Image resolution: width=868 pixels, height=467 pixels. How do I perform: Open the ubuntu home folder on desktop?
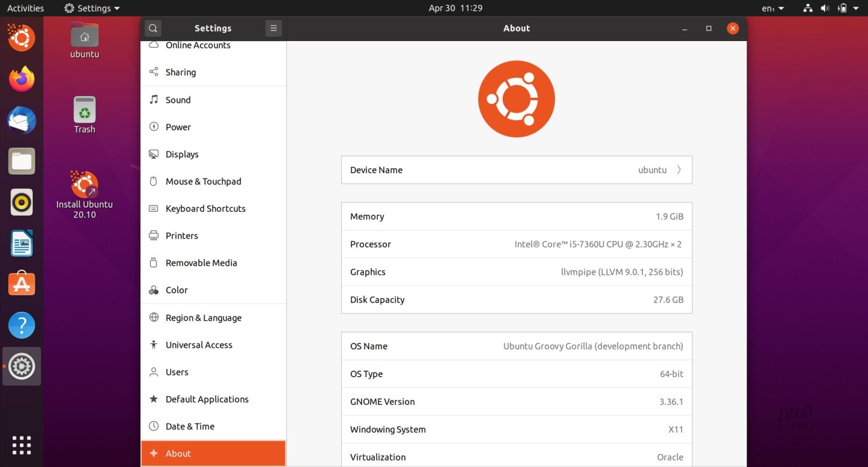point(84,40)
